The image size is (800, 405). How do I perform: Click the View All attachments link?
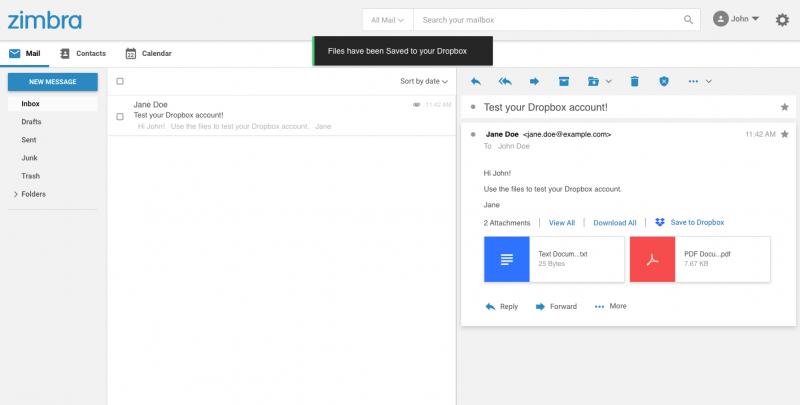pos(562,223)
